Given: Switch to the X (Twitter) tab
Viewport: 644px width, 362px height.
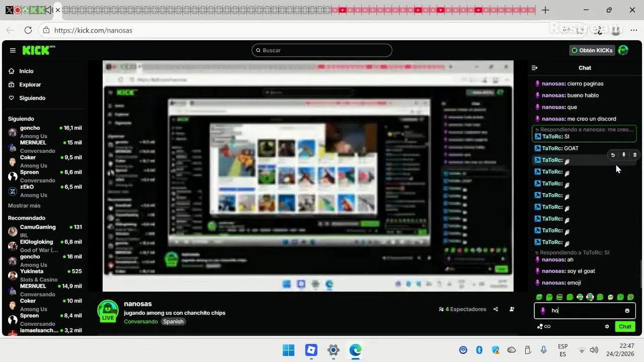Looking at the screenshot, I should pyautogui.click(x=9, y=10).
